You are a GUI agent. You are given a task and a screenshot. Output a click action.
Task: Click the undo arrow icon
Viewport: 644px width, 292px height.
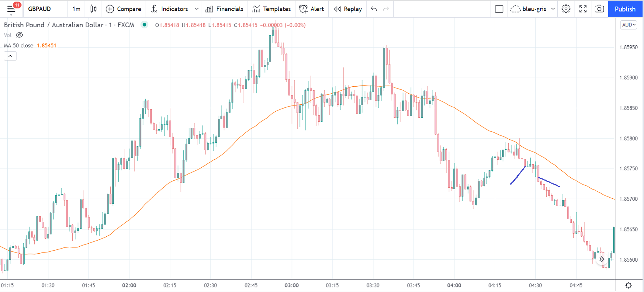point(374,9)
